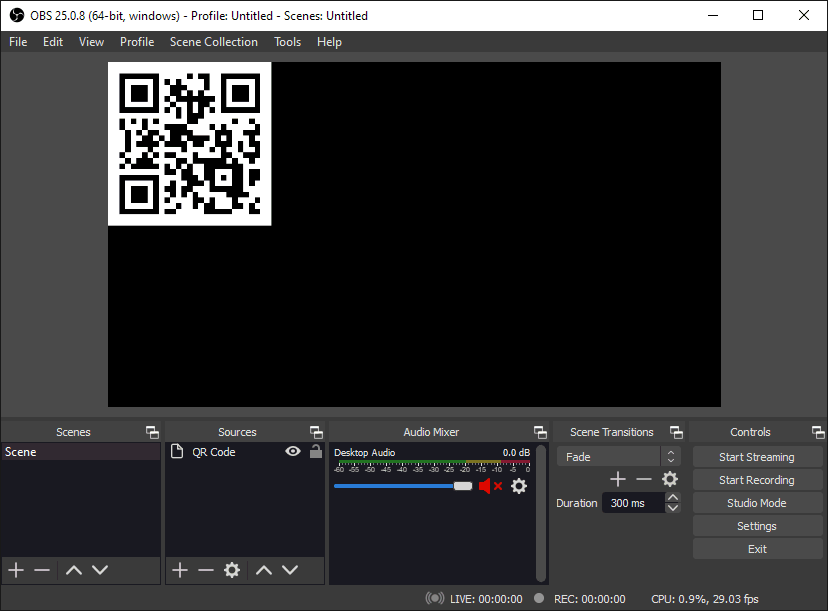This screenshot has height=611, width=828.
Task: Undock the Audio Mixer panel
Action: click(x=540, y=433)
